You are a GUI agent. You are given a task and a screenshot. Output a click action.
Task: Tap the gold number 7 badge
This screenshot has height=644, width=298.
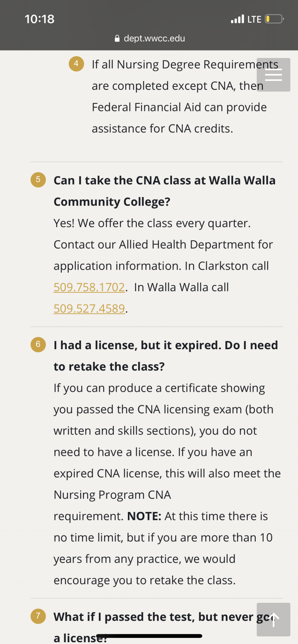coord(38,616)
